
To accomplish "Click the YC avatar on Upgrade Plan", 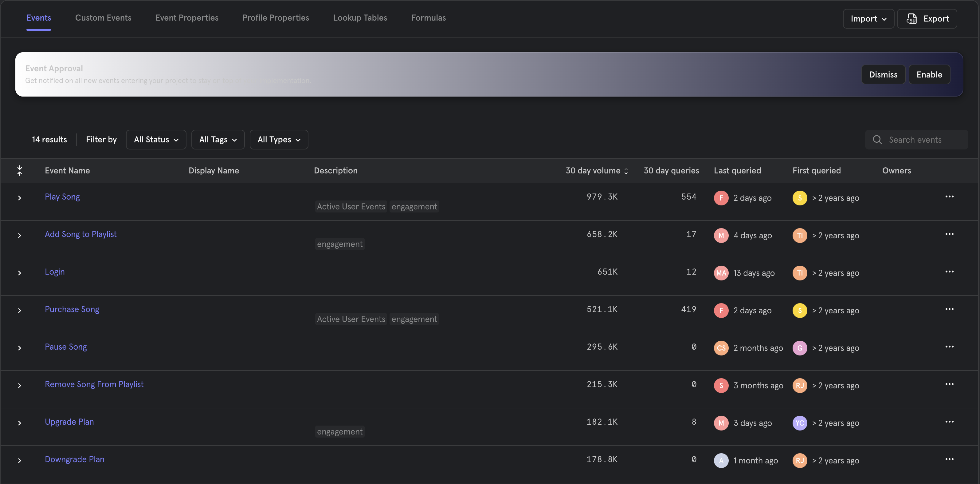I will (799, 423).
